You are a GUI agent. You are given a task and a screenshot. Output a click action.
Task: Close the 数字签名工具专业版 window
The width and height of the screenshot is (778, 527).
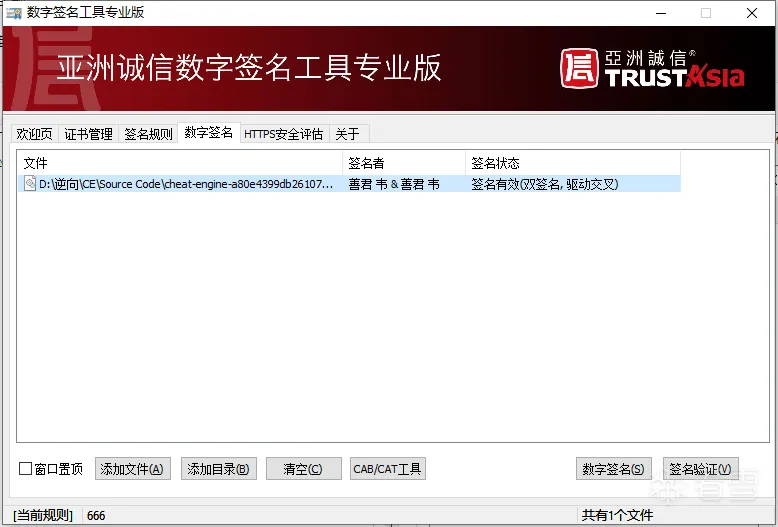(752, 13)
